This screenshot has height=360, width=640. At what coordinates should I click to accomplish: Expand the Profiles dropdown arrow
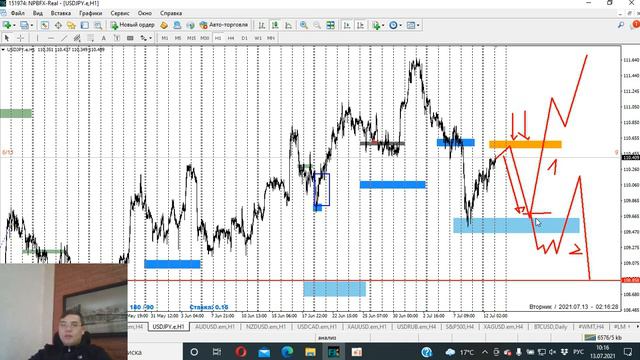point(32,25)
